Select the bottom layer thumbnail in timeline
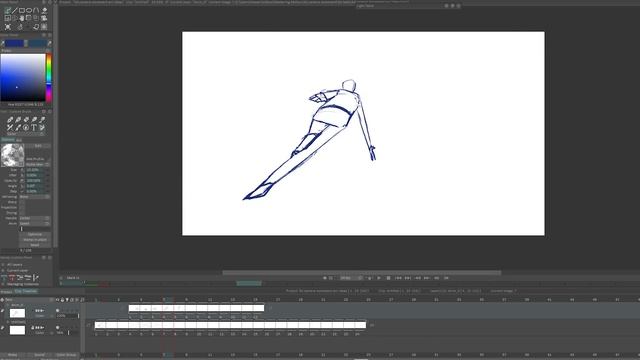 click(17, 330)
